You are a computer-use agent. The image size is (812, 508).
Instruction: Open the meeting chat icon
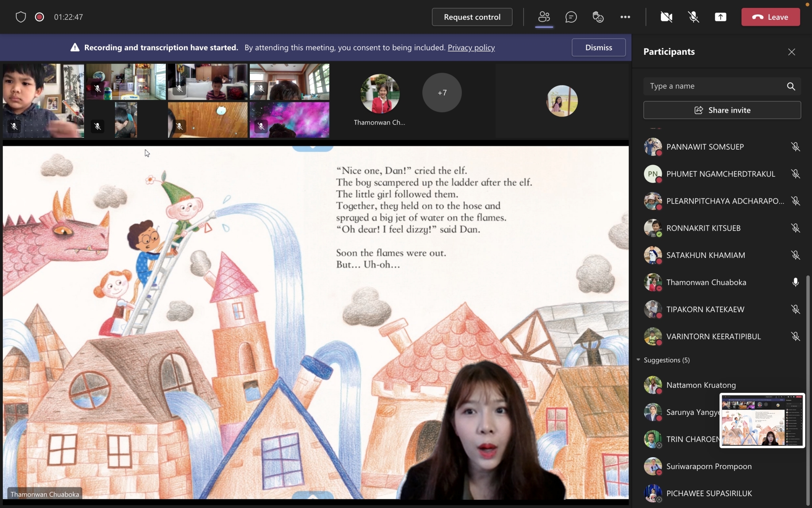point(571,17)
